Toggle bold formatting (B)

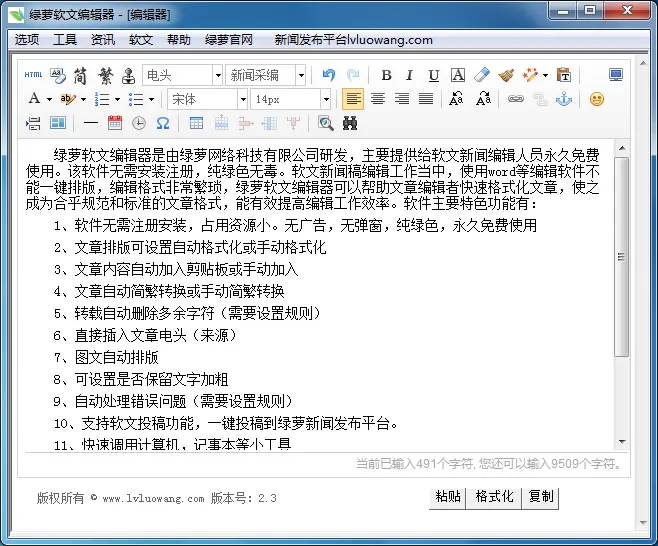pyautogui.click(x=386, y=76)
